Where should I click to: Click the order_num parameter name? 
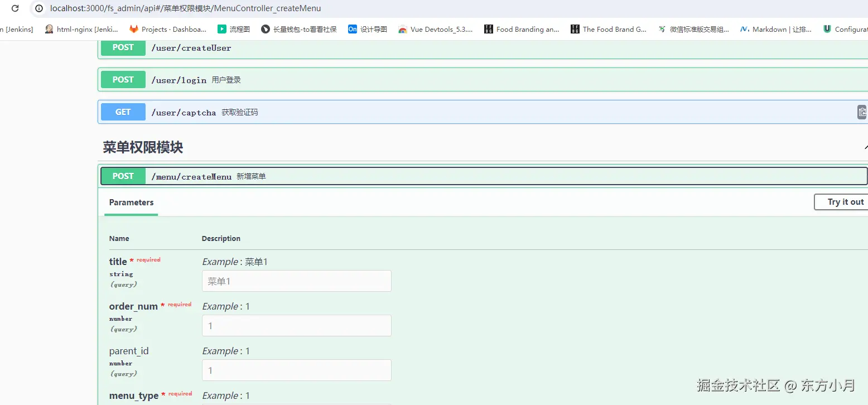(x=133, y=306)
